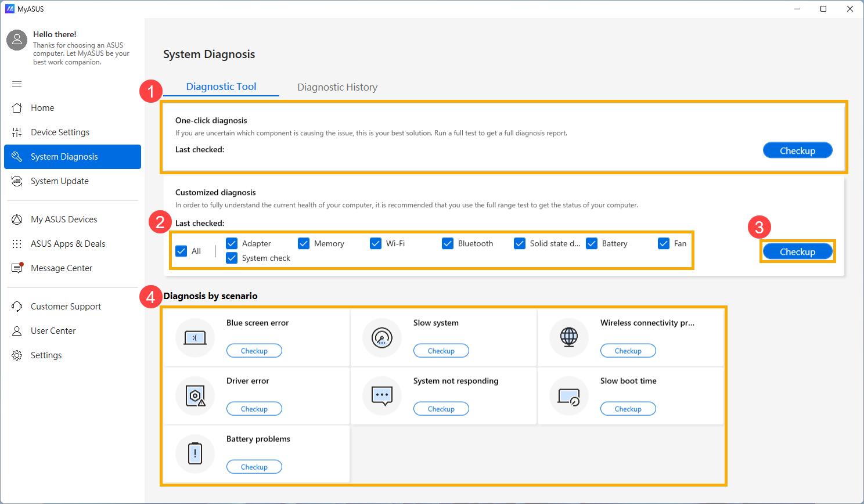The width and height of the screenshot is (864, 504).
Task: Uncheck the All checkbox
Action: [181, 251]
